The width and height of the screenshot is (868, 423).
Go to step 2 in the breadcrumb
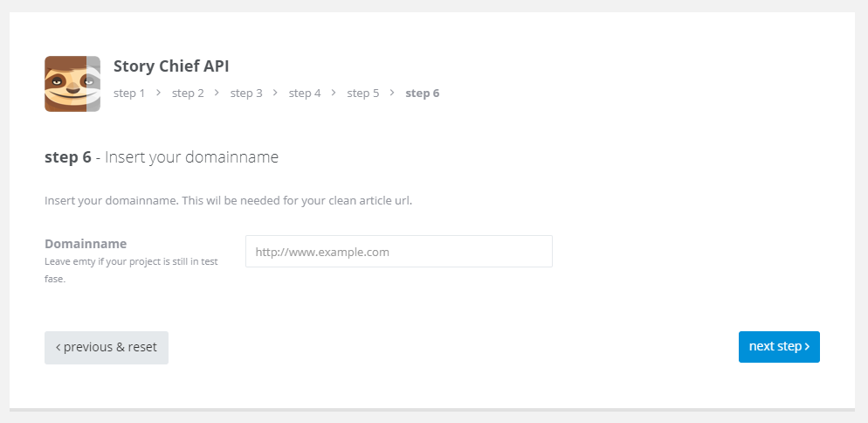pos(188,94)
